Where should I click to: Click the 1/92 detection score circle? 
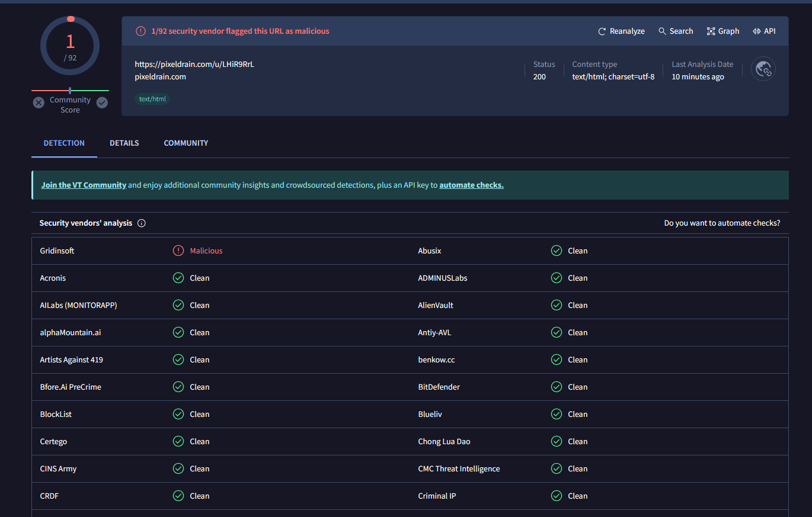point(70,46)
